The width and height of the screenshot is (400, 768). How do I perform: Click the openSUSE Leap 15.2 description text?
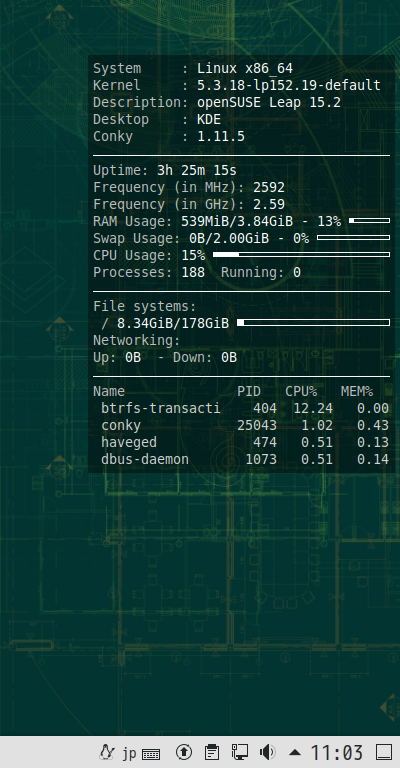[269, 103]
